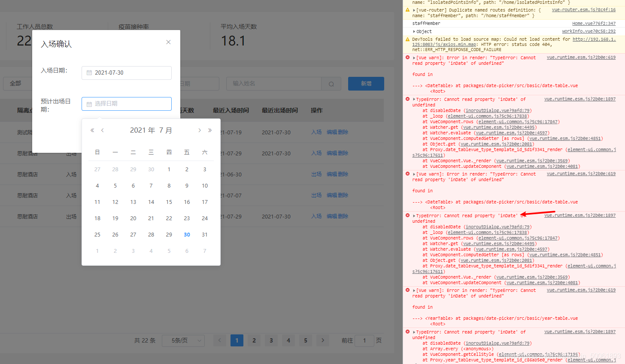Open the 5条/页 page size dropdown
Screen dimensions: 625x364
click(x=183, y=340)
